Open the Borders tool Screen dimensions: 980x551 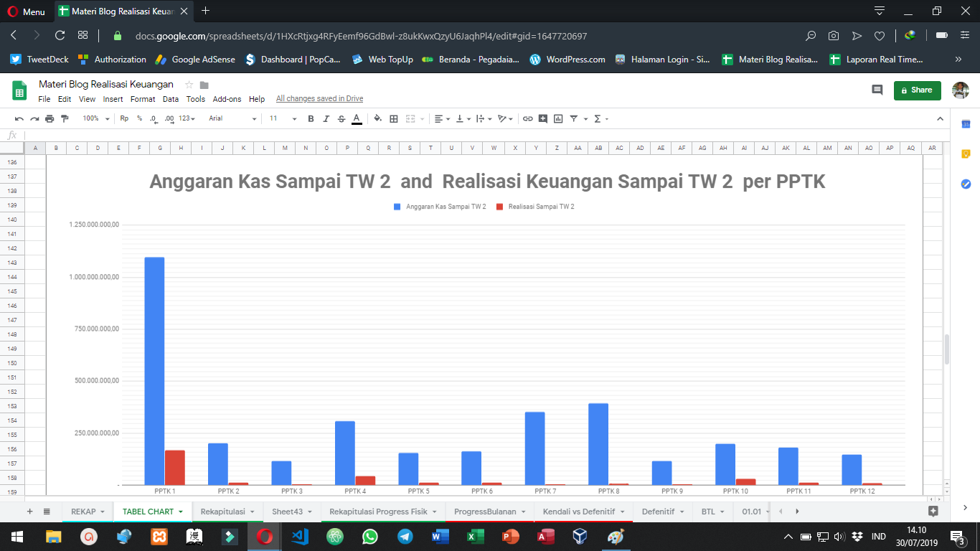click(x=393, y=118)
